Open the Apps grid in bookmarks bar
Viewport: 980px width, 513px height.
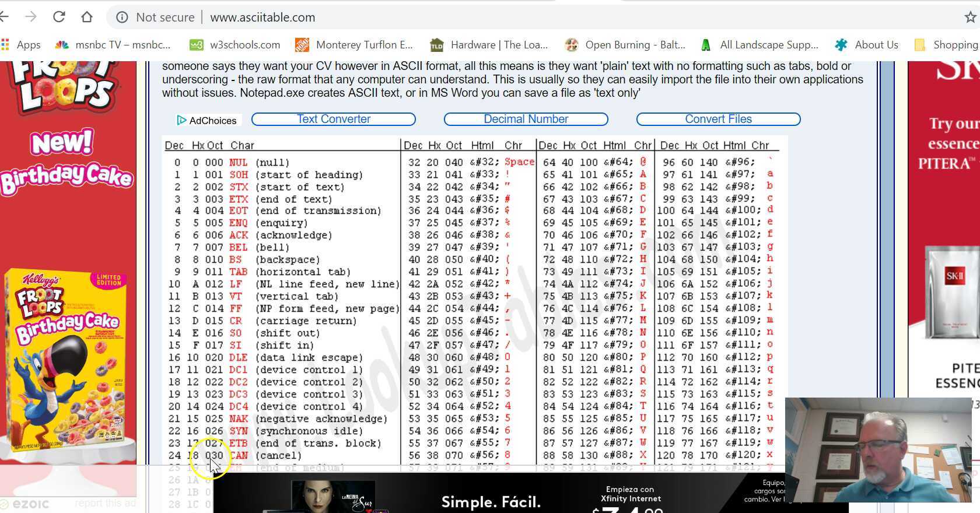[x=21, y=45]
